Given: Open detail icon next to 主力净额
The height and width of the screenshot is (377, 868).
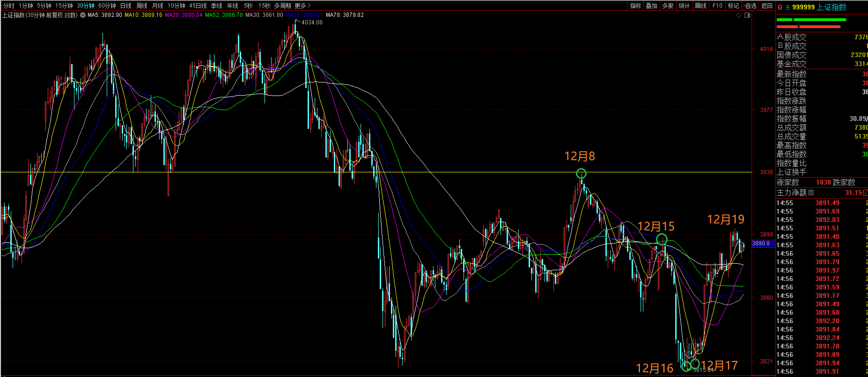Looking at the screenshot, I should click(811, 192).
